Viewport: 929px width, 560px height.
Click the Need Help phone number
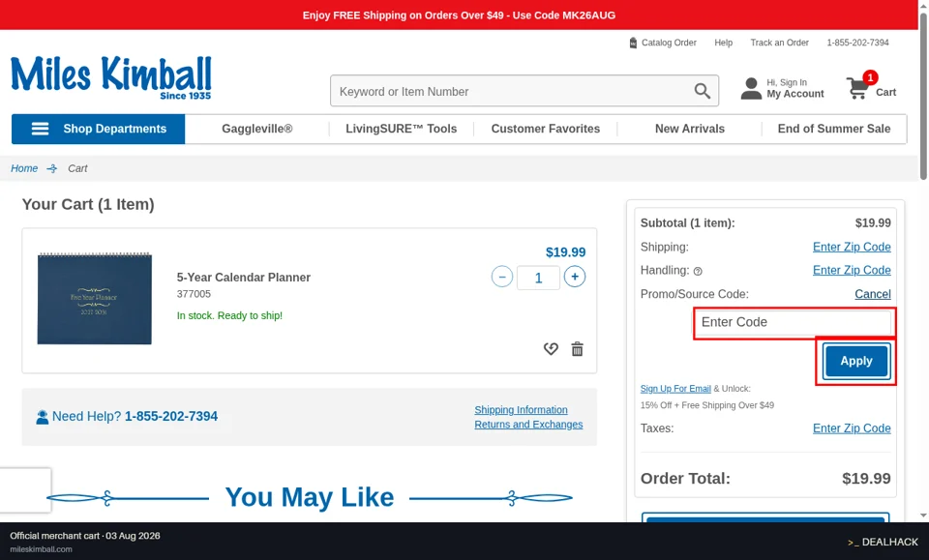(x=171, y=416)
